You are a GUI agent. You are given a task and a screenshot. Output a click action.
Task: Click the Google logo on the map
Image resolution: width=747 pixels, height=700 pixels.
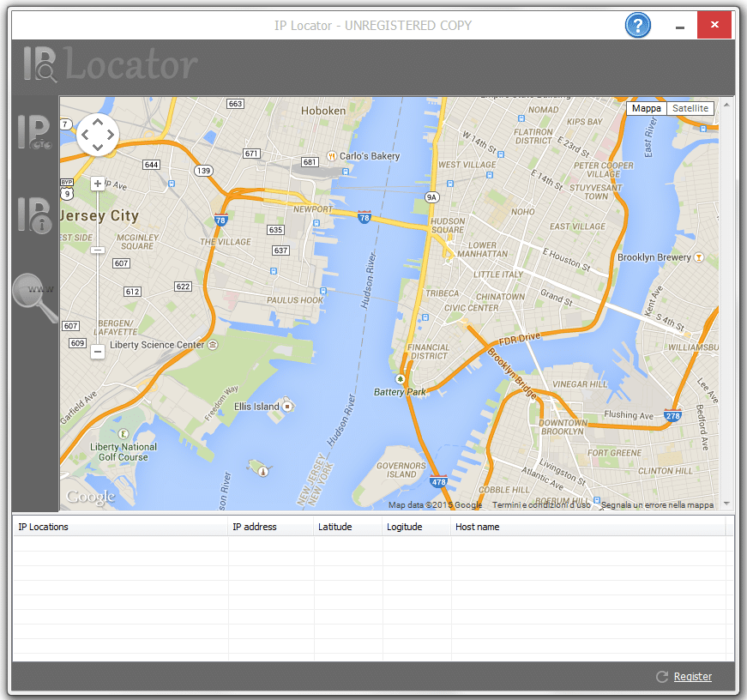(x=91, y=497)
